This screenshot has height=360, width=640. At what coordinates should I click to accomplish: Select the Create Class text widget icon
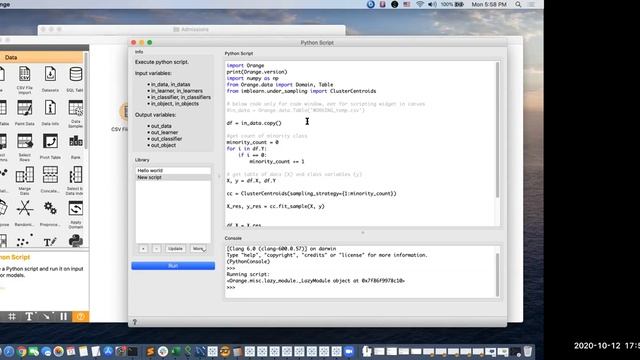50,242
